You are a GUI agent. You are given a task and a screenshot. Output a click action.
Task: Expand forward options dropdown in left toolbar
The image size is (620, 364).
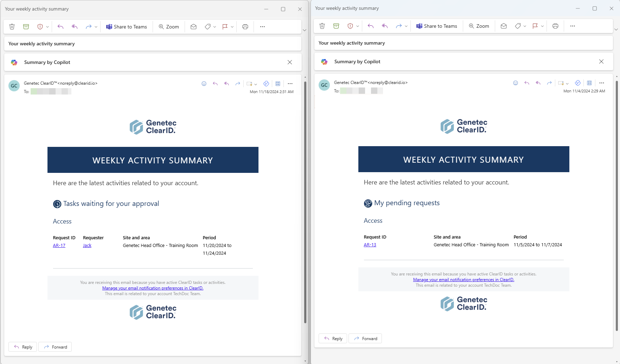point(96,27)
